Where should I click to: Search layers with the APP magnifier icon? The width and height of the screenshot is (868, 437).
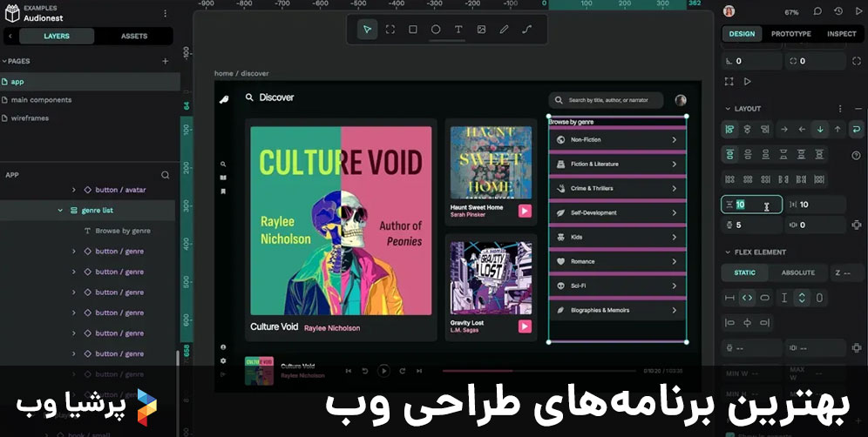click(165, 175)
